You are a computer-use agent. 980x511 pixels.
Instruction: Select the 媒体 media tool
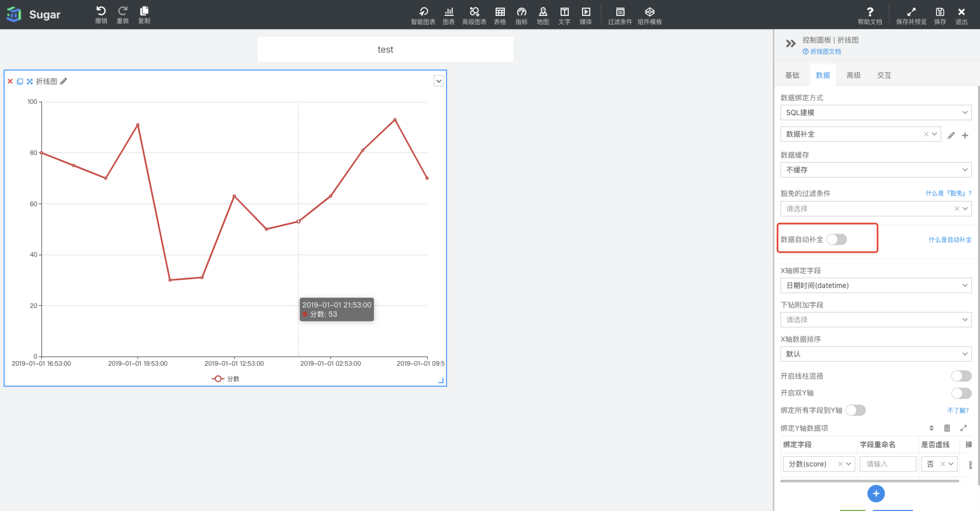(x=586, y=16)
